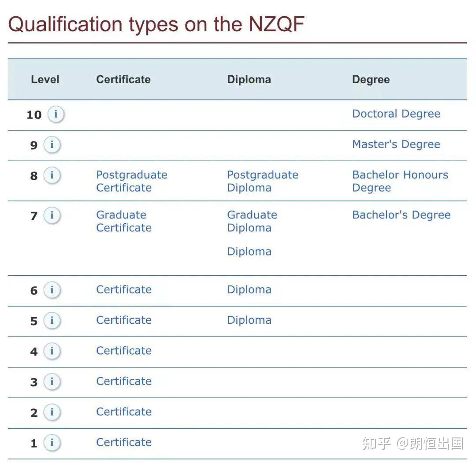Open Bachelor Honours Degree link
476x463 pixels.
(400, 181)
